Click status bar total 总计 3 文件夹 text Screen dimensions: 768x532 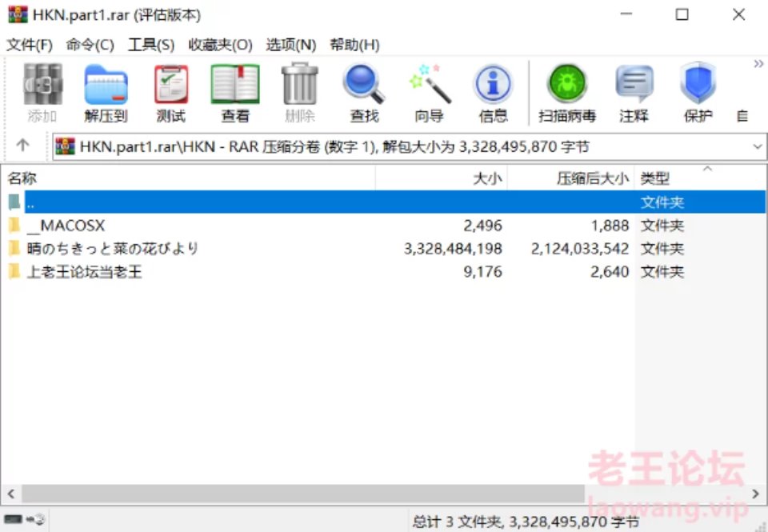tap(525, 522)
